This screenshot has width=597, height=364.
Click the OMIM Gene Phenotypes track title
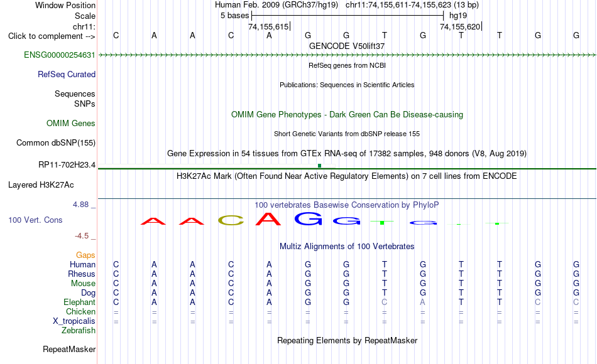348,114
